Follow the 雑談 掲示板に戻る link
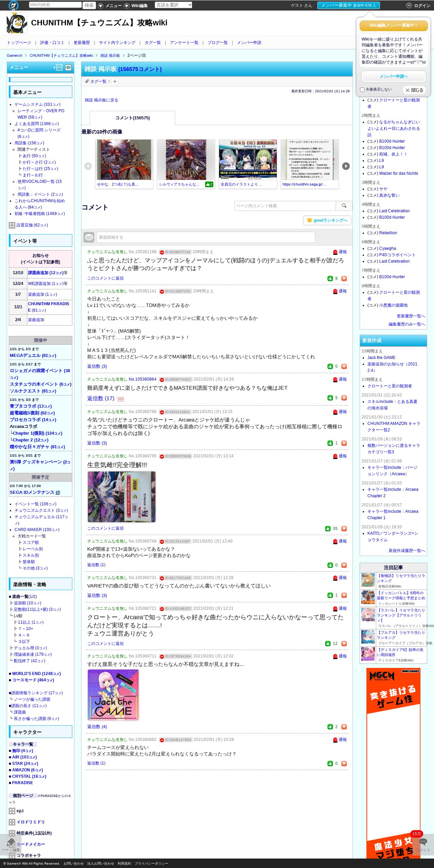Viewport: 434px width, 868px height. click(x=101, y=100)
